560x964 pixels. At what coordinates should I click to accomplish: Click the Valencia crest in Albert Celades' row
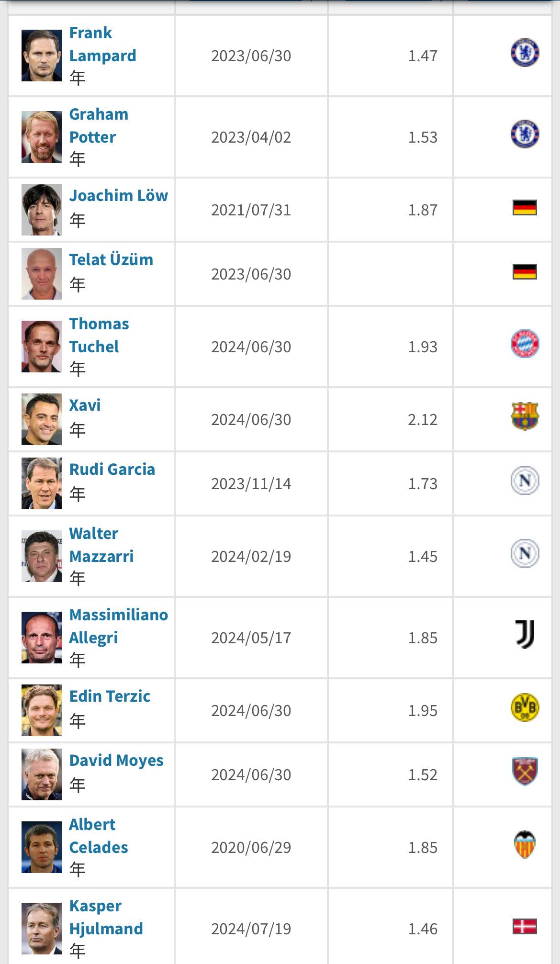[x=525, y=844]
